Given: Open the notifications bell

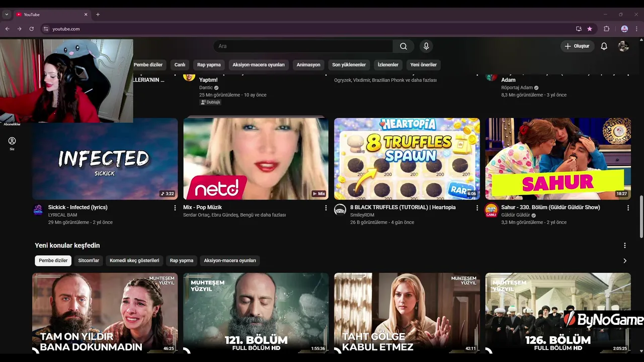Looking at the screenshot, I should point(604,46).
